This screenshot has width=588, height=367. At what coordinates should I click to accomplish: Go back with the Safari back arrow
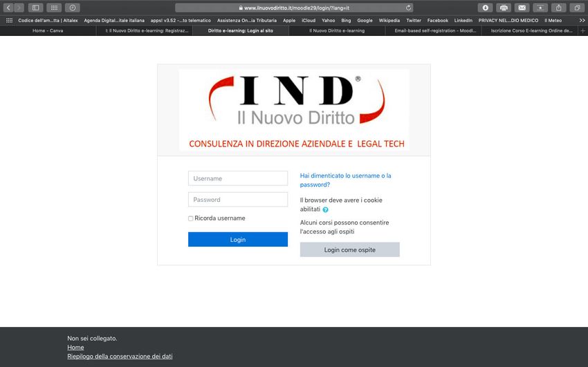pyautogui.click(x=8, y=8)
